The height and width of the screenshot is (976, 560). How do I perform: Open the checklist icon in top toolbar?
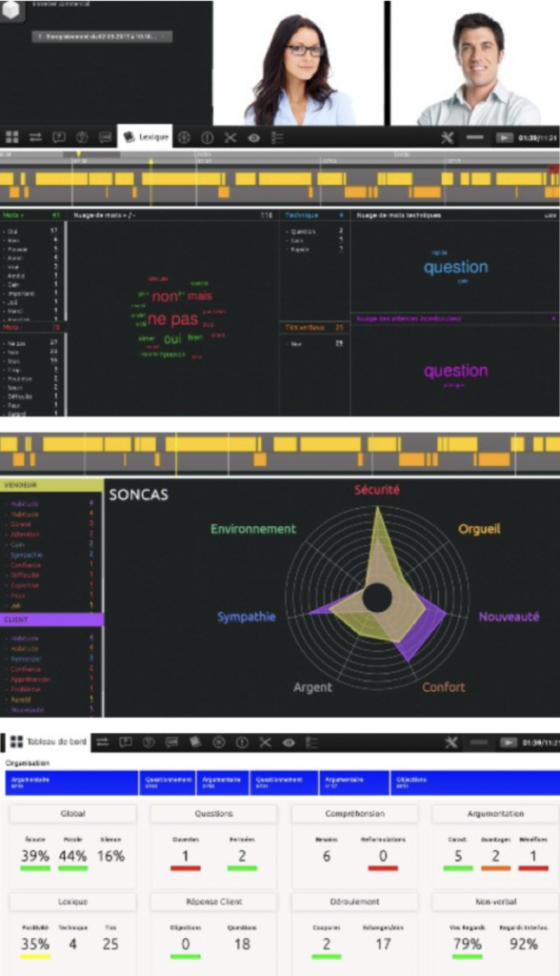[x=277, y=137]
